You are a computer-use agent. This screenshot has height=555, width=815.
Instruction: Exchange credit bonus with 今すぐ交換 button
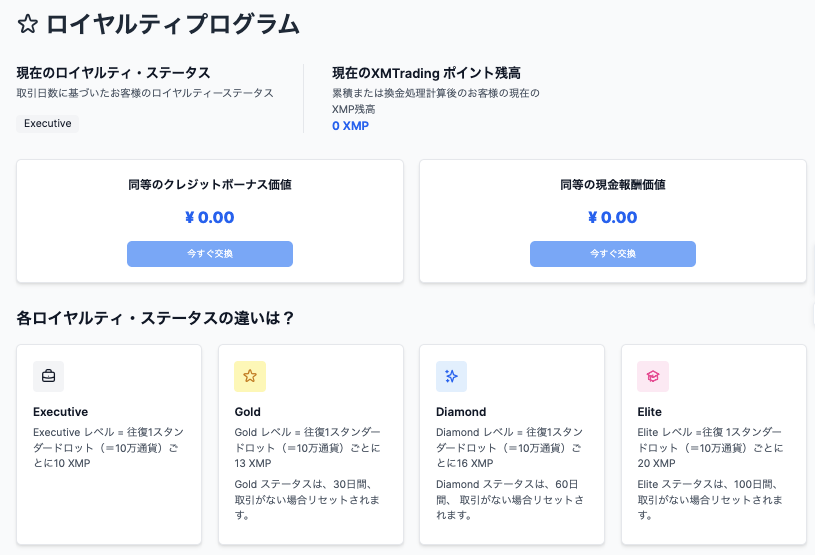(x=210, y=254)
